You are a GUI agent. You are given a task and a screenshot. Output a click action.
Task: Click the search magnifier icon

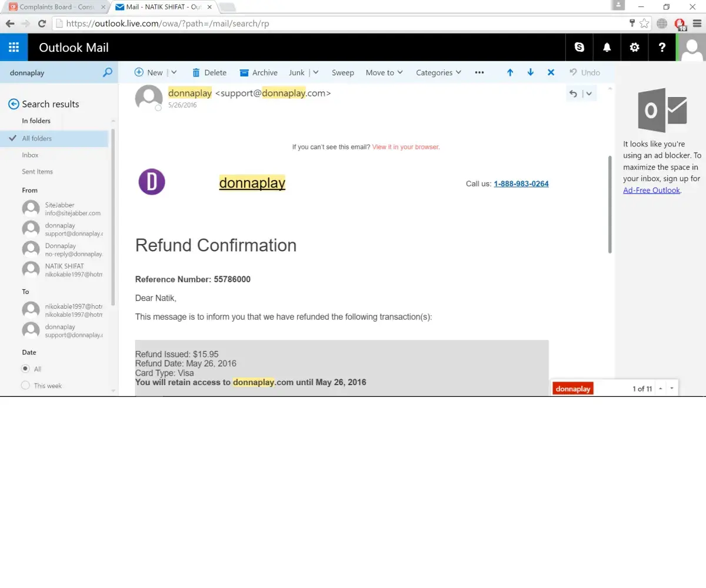pyautogui.click(x=107, y=72)
